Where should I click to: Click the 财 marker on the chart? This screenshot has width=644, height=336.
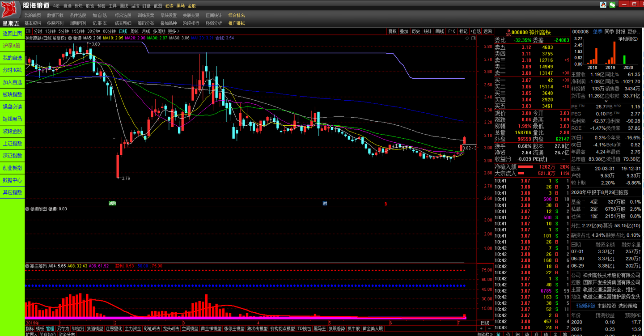325,203
